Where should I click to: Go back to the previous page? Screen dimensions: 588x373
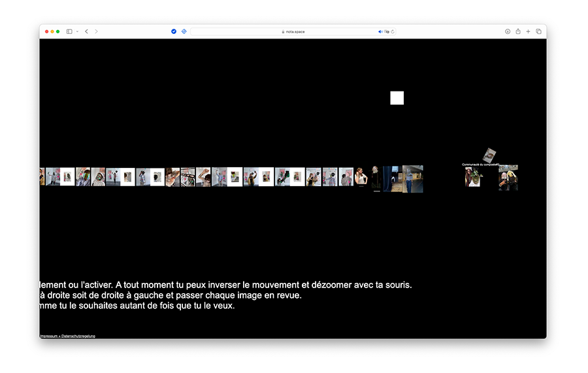[x=86, y=31]
